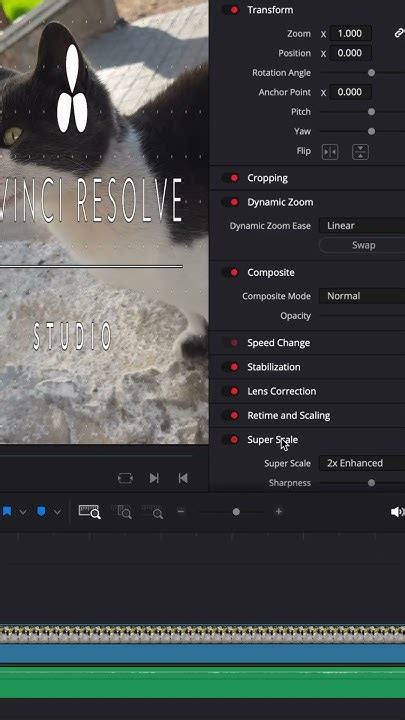Expand the Speed Change section
Image resolution: width=405 pixels, height=720 pixels.
[278, 343]
